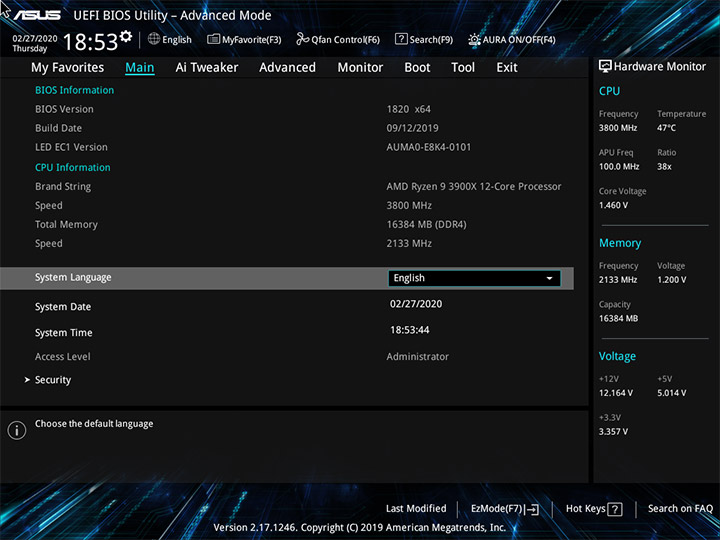Click the ASUS logo

(37, 15)
